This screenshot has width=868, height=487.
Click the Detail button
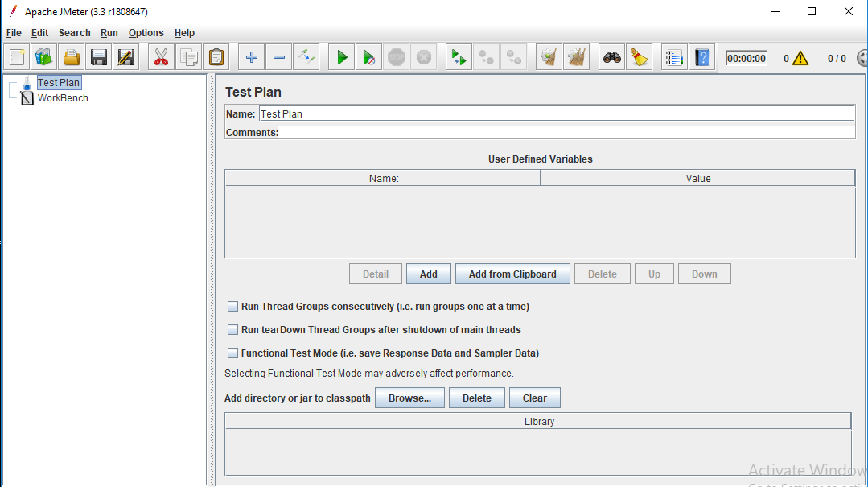click(376, 274)
